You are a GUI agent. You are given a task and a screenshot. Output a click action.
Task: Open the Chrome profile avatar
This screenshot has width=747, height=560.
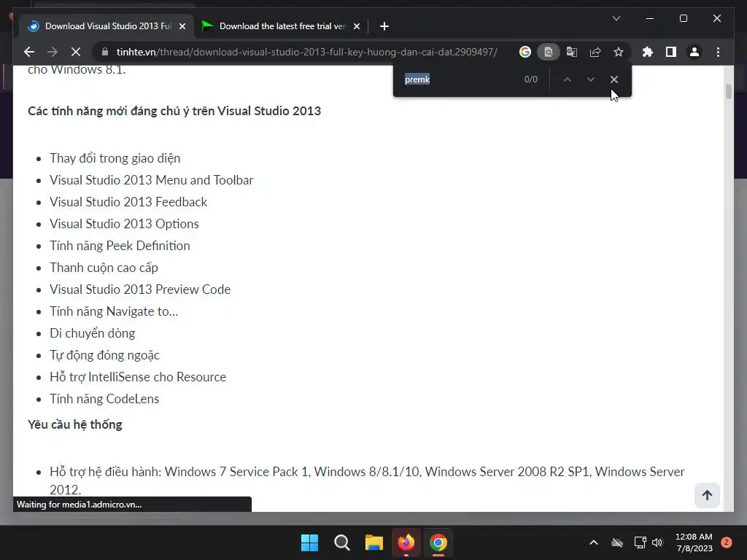coord(694,52)
